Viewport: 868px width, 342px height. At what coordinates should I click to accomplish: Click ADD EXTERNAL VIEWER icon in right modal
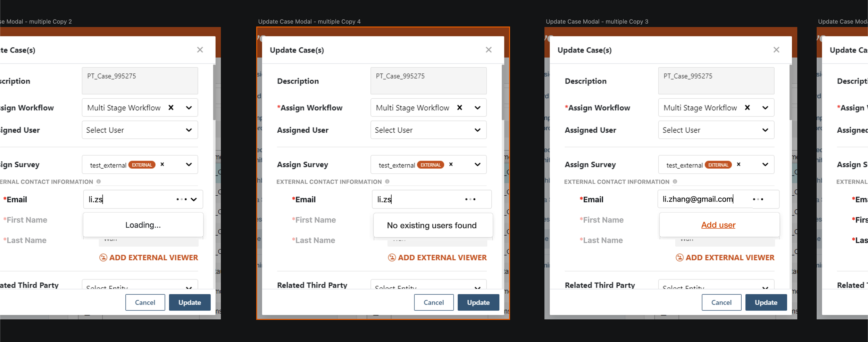coord(679,258)
